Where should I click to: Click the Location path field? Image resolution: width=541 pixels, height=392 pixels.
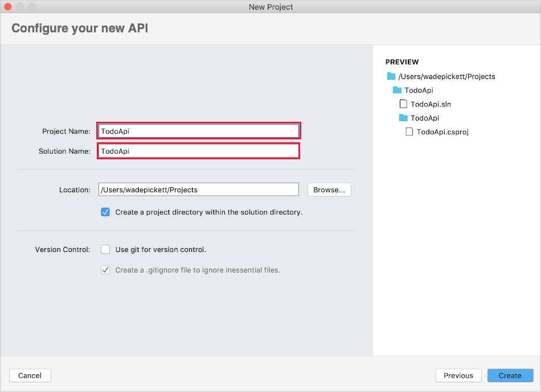(x=198, y=189)
